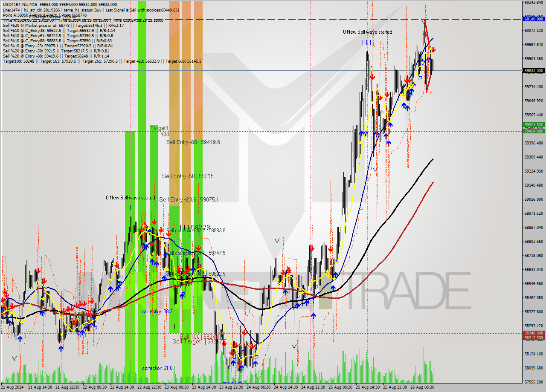Click the 'Target100: 58248 || Target 161' summary line
The height and width of the screenshot is (392, 546).
click(102, 61)
